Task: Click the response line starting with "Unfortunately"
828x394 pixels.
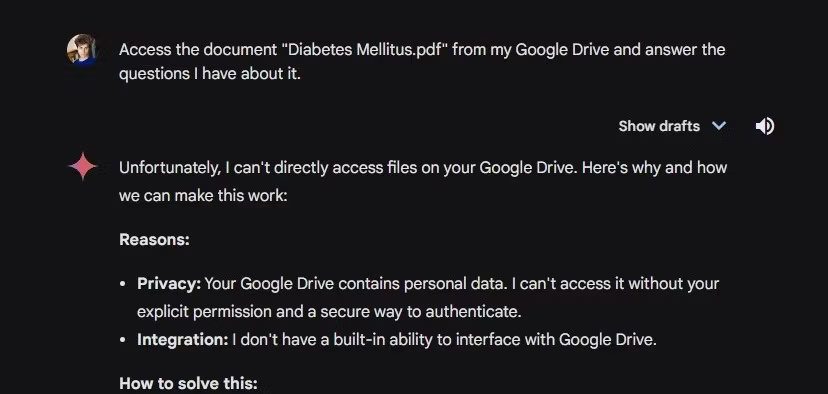Action: tap(423, 167)
